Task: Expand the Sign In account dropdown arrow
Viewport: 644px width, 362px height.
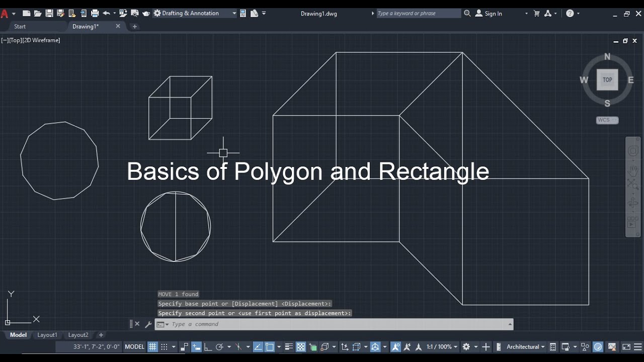Action: [x=526, y=14]
